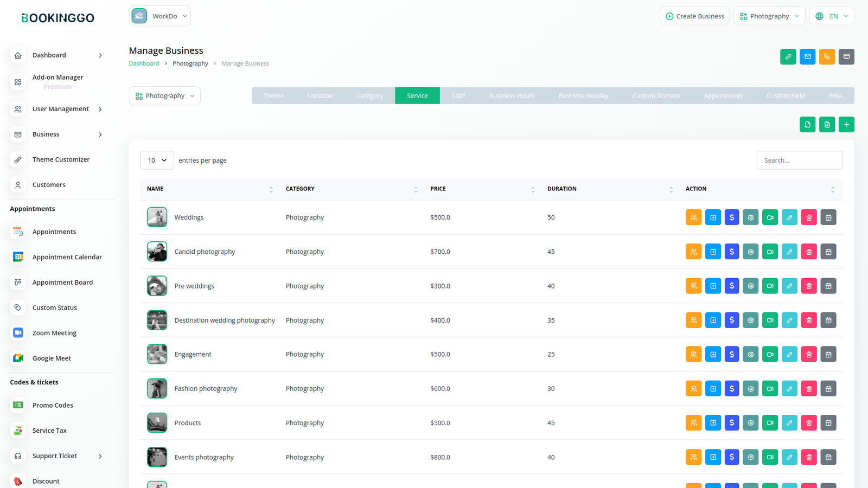Viewport: 868px width, 488px height.
Task: Click the orange phone icon in header
Action: pos(827,56)
